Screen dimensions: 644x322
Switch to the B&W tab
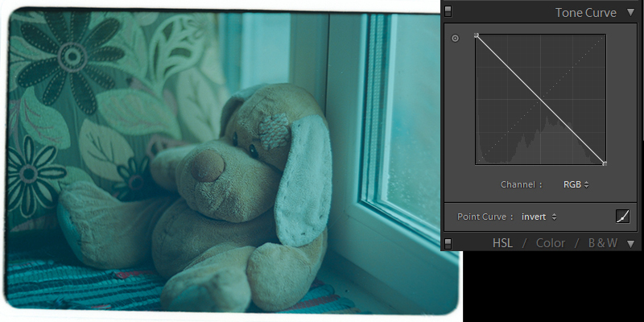pos(602,243)
